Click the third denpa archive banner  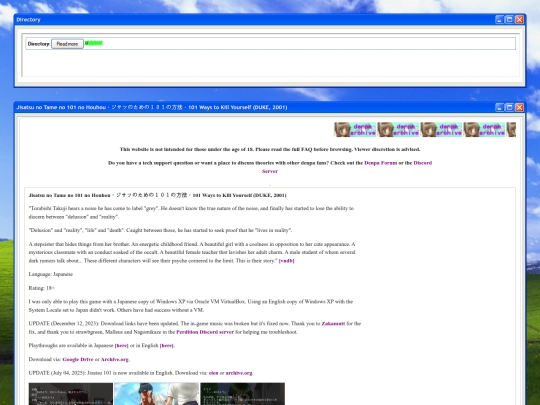click(441, 129)
